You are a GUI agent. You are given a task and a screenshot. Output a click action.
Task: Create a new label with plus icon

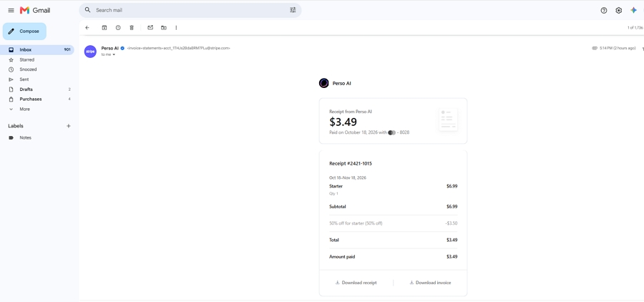(69, 126)
